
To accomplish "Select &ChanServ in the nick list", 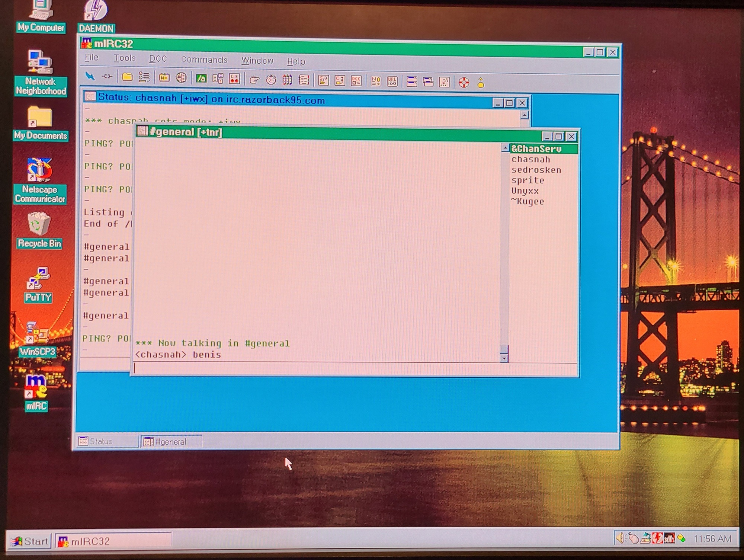I will pyautogui.click(x=543, y=149).
